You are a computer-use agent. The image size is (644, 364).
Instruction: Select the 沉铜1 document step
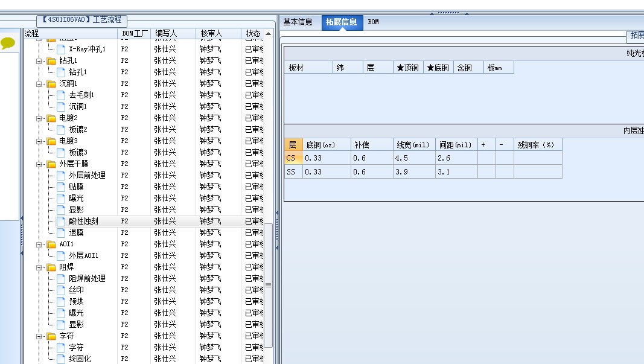78,107
